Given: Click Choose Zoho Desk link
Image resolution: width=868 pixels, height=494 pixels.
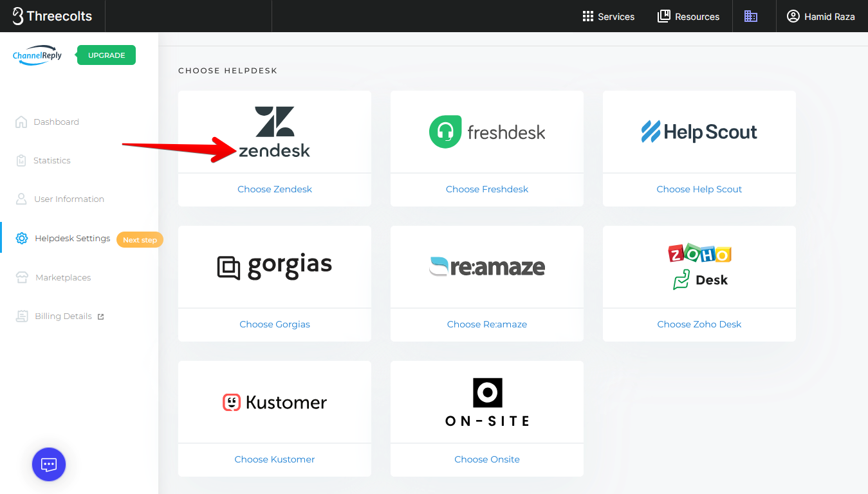Looking at the screenshot, I should 699,324.
